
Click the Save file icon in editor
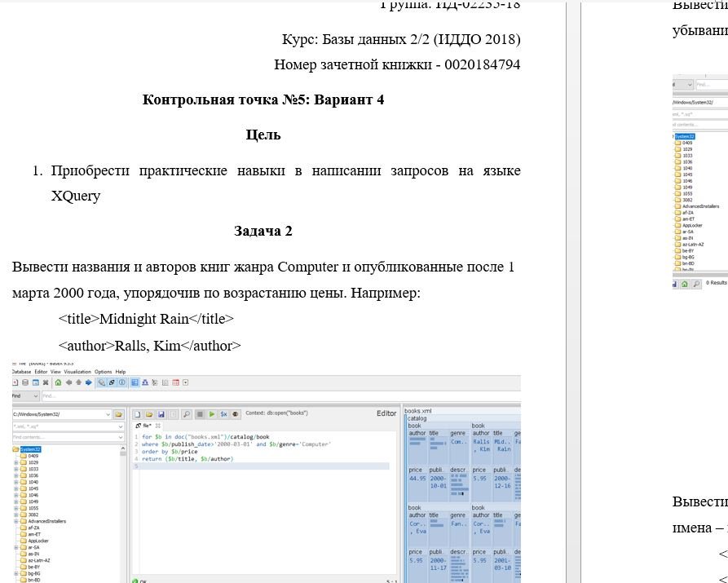pyautogui.click(x=161, y=414)
